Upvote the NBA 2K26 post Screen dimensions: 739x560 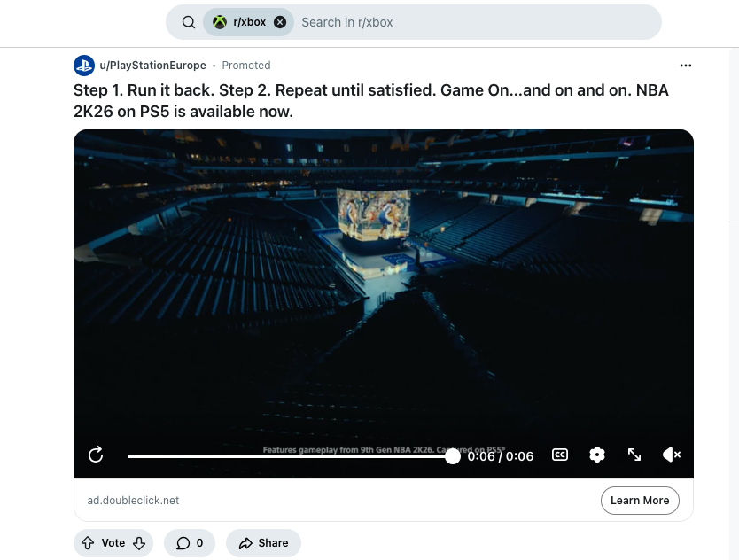click(x=89, y=542)
